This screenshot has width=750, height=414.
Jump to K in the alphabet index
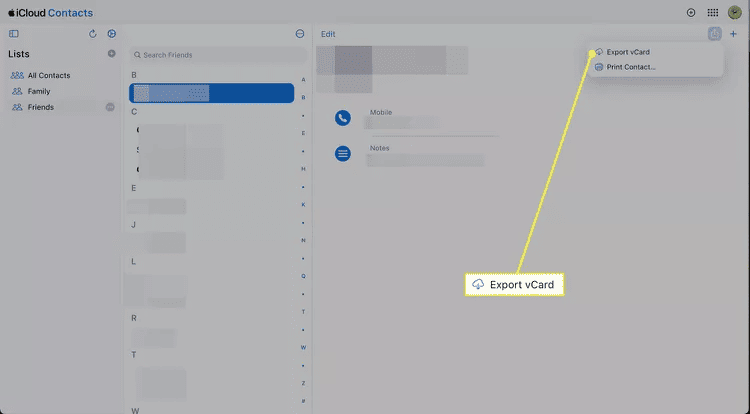pos(303,205)
